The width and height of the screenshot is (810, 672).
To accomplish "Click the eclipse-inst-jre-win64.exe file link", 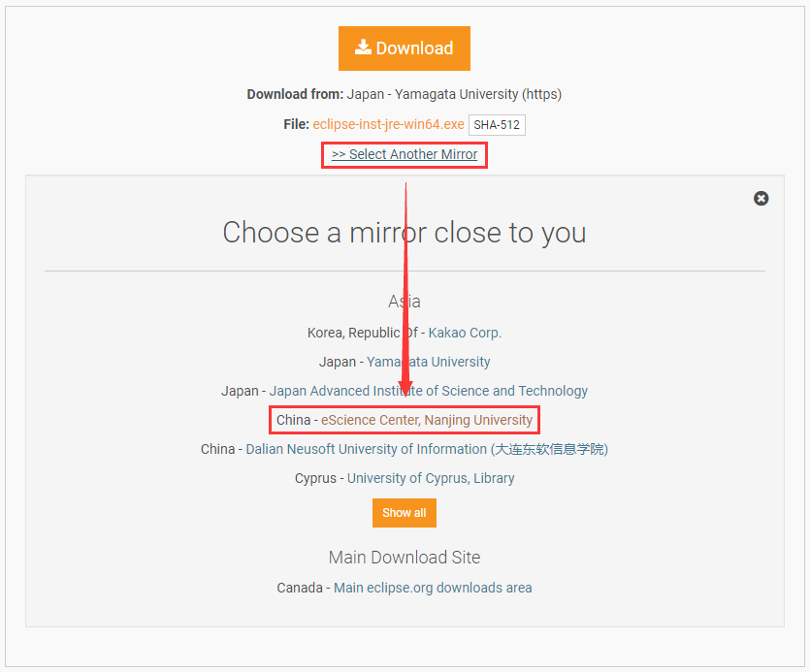I will pyautogui.click(x=388, y=125).
